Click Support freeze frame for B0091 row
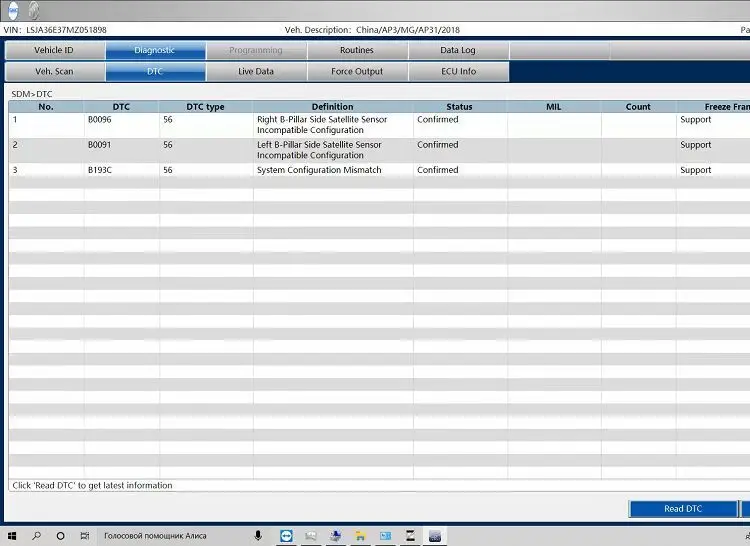This screenshot has width=750, height=546. (696, 145)
